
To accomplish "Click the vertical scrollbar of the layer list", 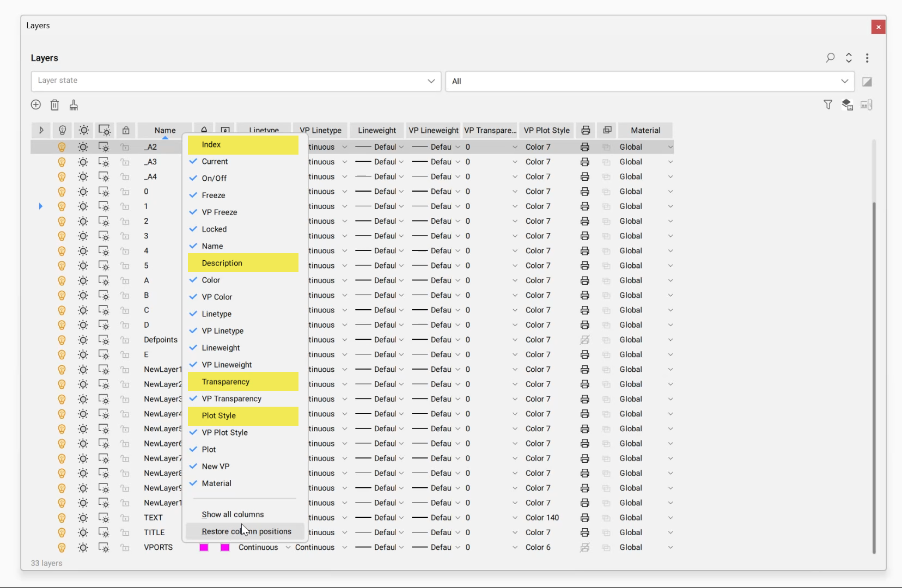I will pyautogui.click(x=874, y=378).
